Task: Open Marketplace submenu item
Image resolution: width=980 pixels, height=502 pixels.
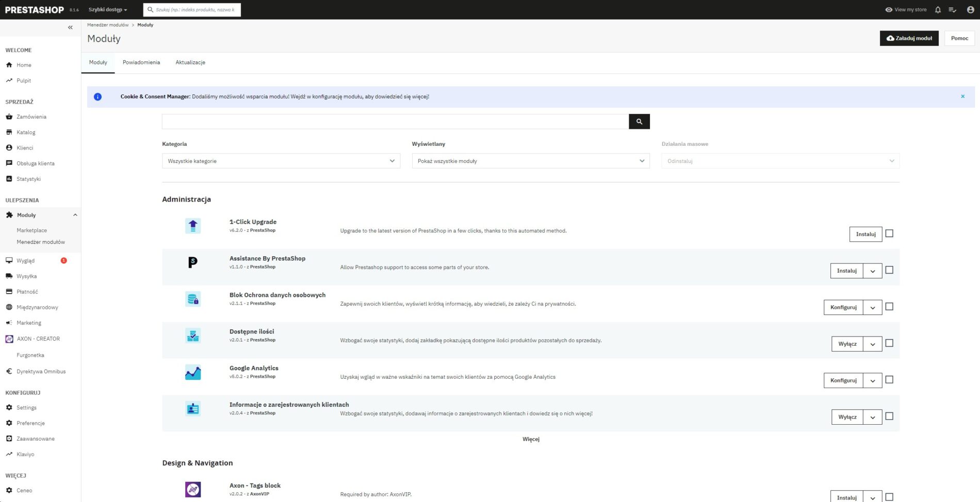Action: point(31,230)
